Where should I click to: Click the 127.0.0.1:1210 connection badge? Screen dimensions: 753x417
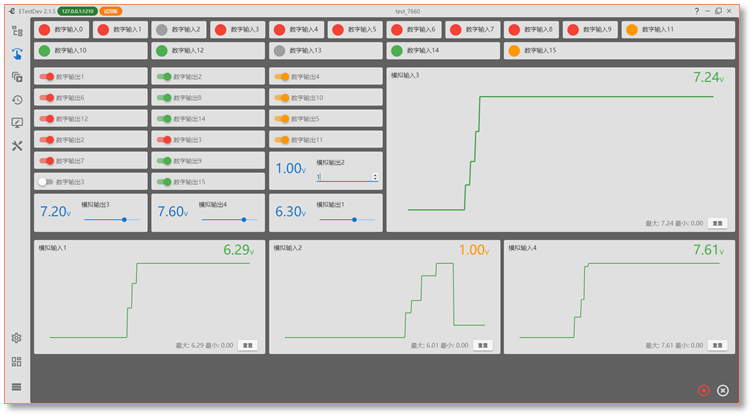(78, 11)
